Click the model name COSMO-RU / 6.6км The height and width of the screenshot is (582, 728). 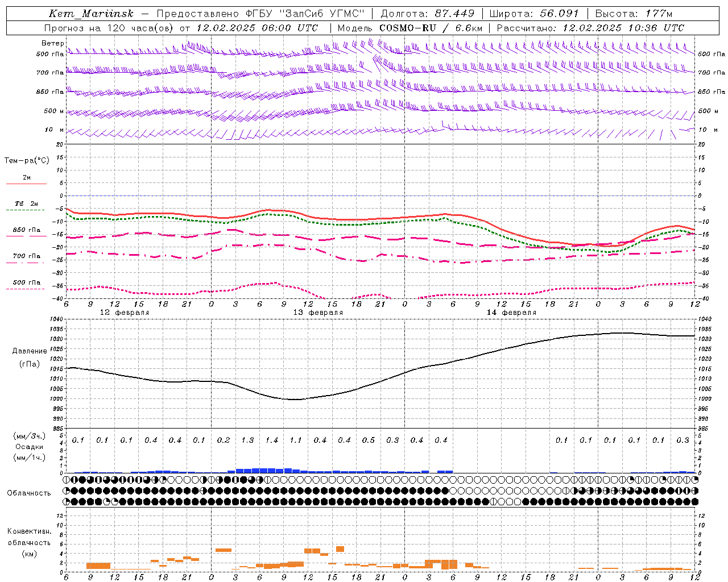pos(431,28)
